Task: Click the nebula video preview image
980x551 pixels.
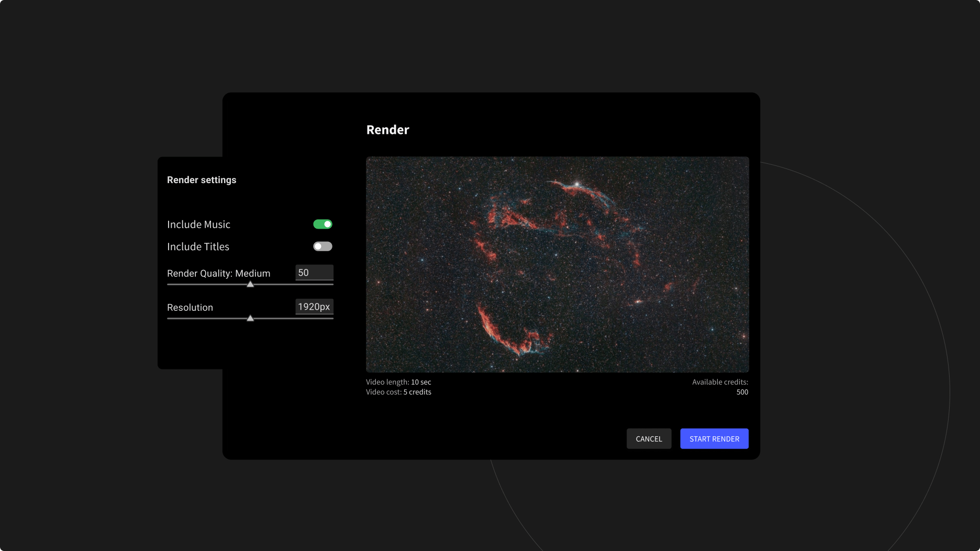Action: coord(557,264)
